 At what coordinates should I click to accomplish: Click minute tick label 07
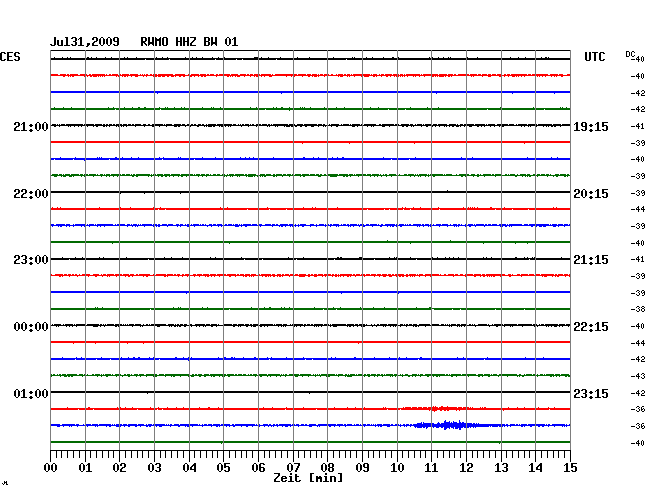pyautogui.click(x=293, y=468)
